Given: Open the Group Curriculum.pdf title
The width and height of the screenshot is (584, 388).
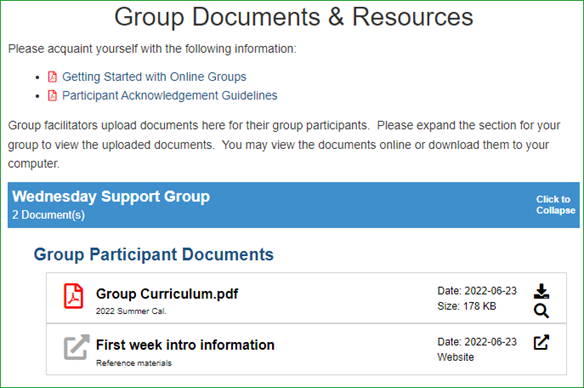Looking at the screenshot, I should tap(167, 294).
